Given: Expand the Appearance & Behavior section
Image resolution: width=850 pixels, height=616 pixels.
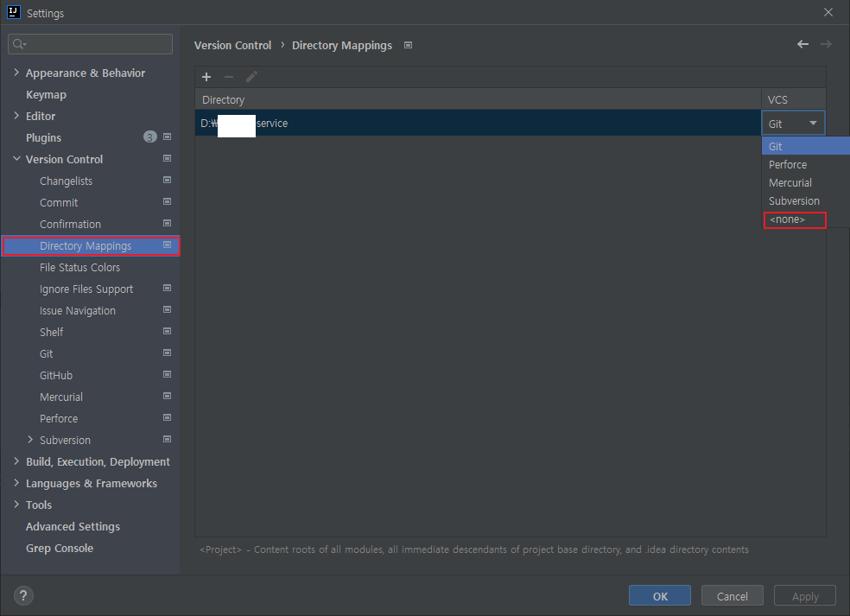Looking at the screenshot, I should tap(16, 73).
